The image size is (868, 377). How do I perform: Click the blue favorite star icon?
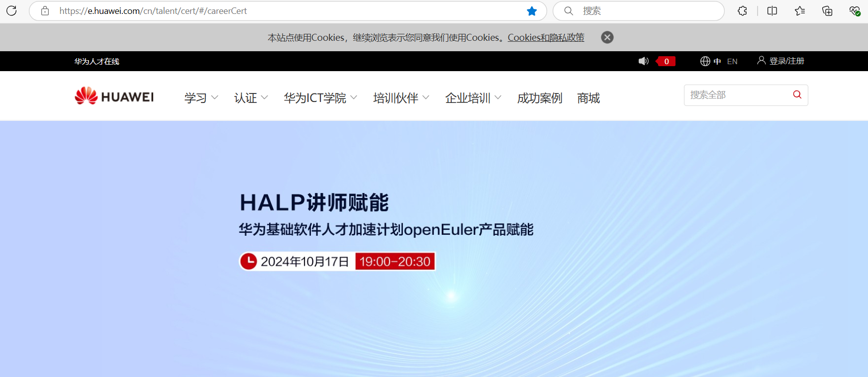point(532,11)
